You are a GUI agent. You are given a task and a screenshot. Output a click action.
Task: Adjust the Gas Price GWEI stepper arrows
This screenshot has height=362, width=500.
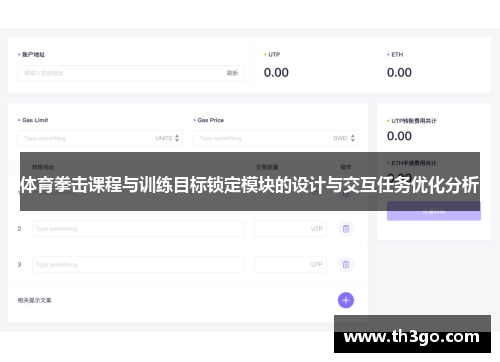(353, 138)
